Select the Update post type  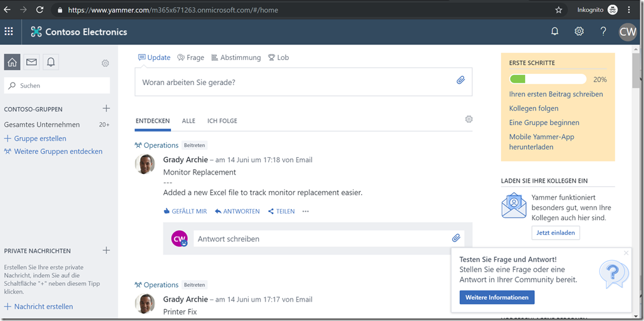tap(154, 58)
